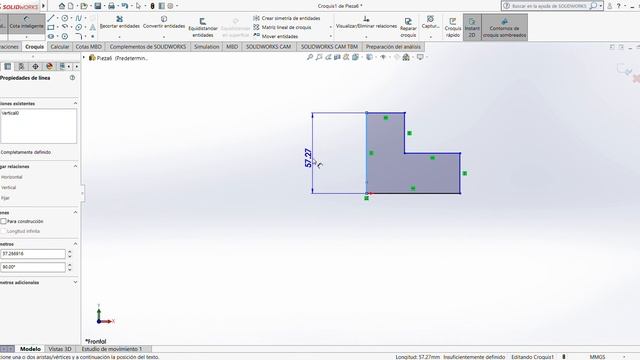This screenshot has height=360, width=640.
Task: Select the Sketch Fillet tool
Action: [x=78, y=36]
